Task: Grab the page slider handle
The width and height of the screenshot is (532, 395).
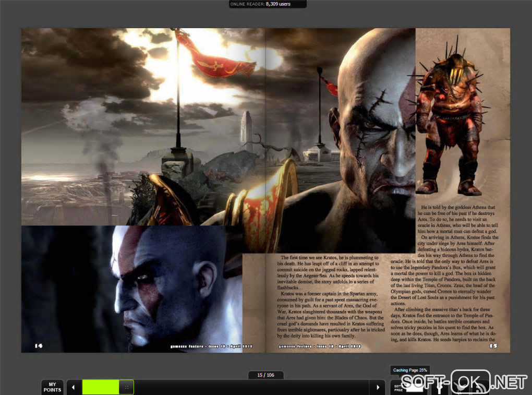Action: 127,387
